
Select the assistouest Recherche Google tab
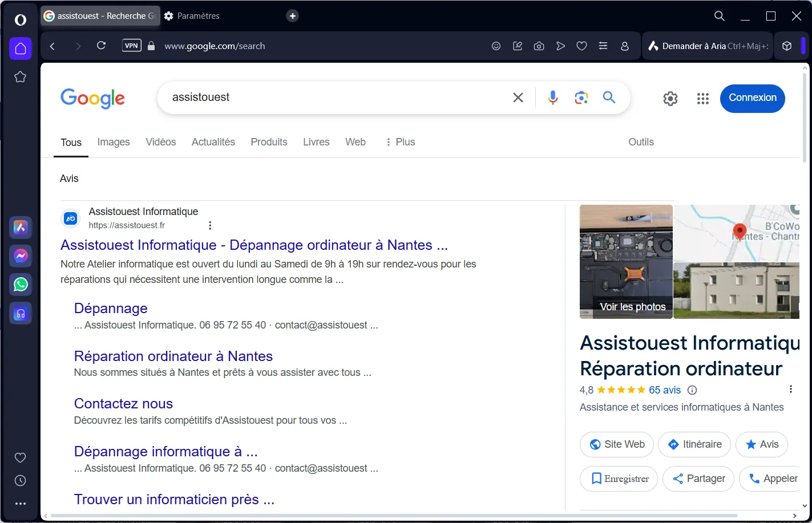(99, 16)
